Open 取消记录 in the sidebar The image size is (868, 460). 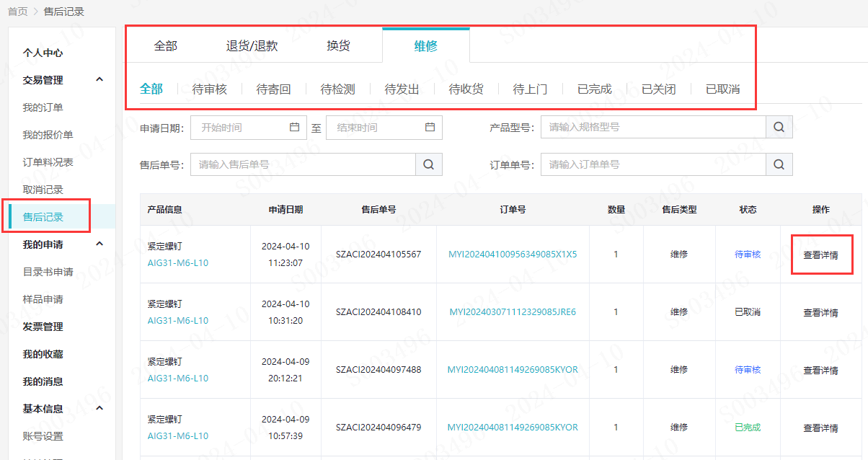43,190
